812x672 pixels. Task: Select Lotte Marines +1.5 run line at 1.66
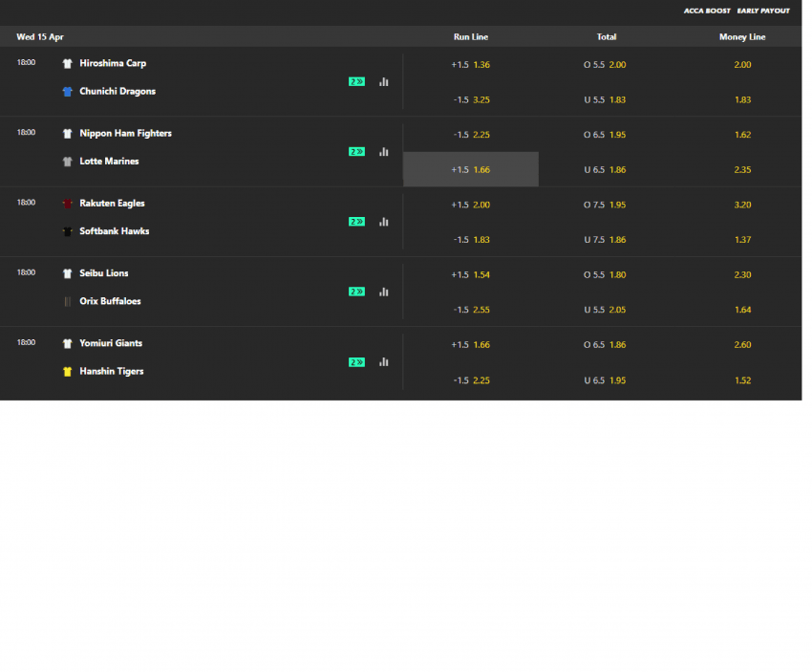[x=471, y=169]
